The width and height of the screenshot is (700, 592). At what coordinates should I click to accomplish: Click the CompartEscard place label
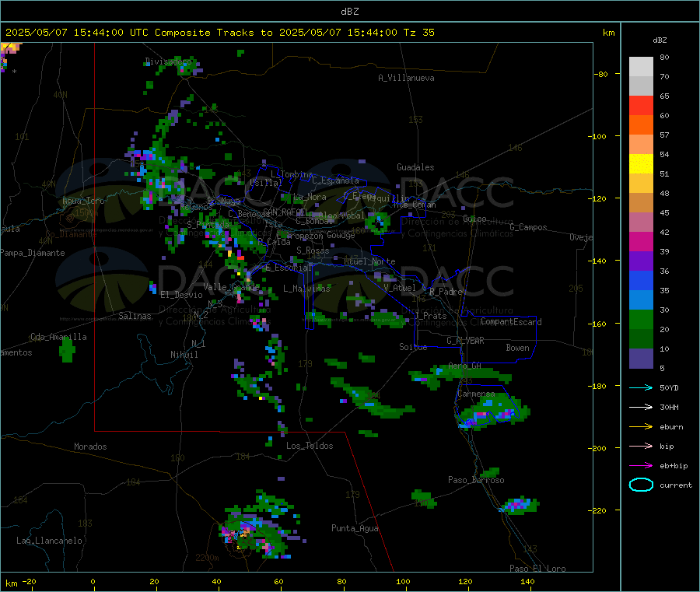511,322
